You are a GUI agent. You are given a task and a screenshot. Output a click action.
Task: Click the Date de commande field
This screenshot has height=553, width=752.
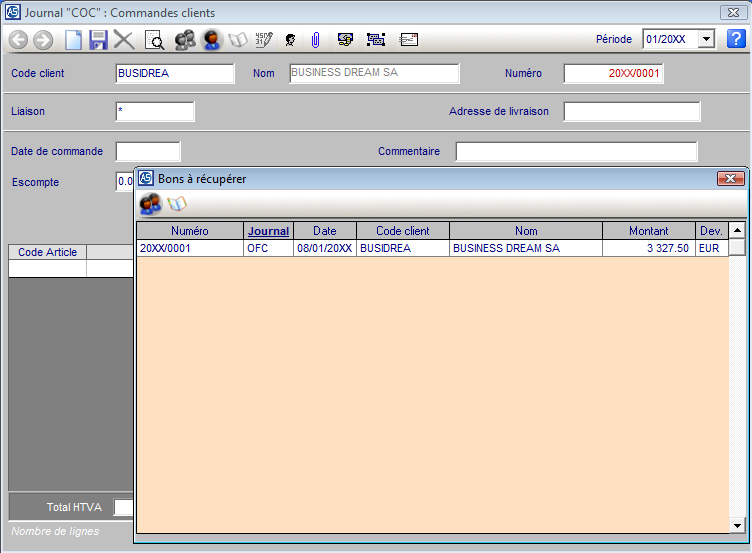pyautogui.click(x=148, y=152)
